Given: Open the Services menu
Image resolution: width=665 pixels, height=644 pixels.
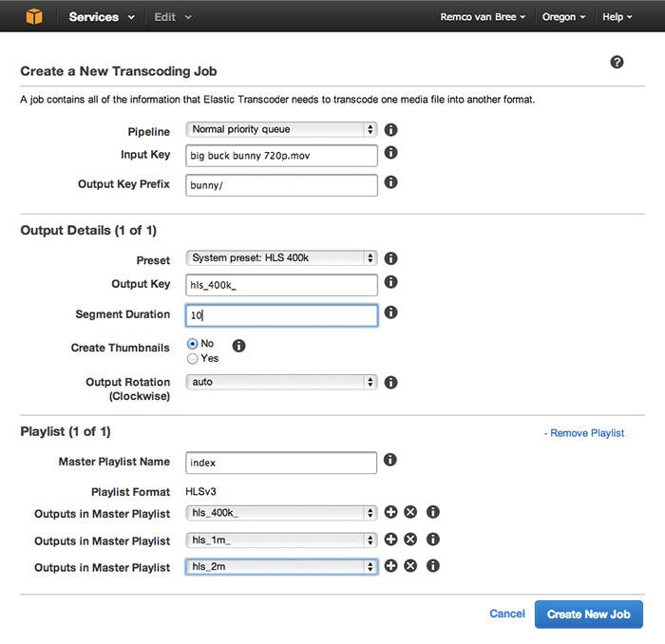Looking at the screenshot, I should coord(102,17).
